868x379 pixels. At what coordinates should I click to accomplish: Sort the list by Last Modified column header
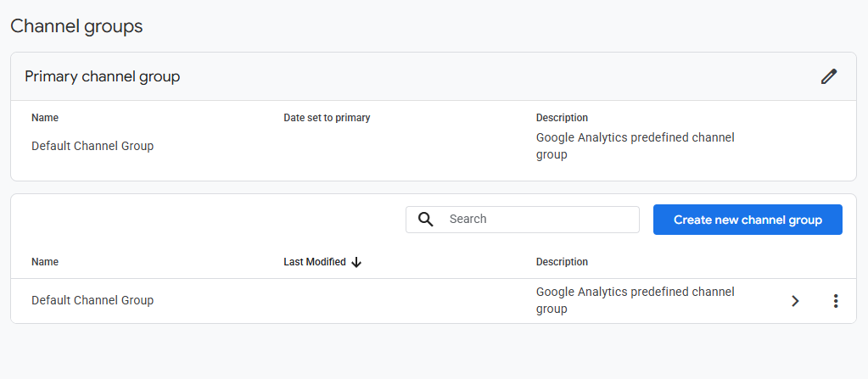pyautogui.click(x=315, y=262)
